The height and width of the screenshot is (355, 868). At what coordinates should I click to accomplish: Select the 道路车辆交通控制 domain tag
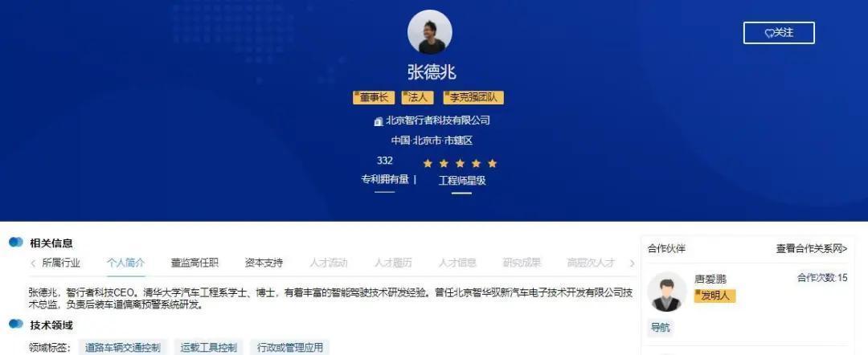click(x=123, y=348)
